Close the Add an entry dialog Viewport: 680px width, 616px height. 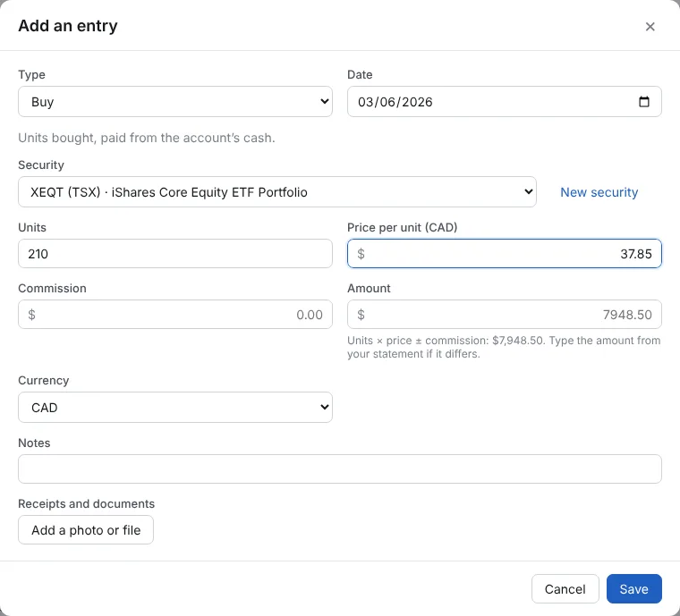[650, 27]
